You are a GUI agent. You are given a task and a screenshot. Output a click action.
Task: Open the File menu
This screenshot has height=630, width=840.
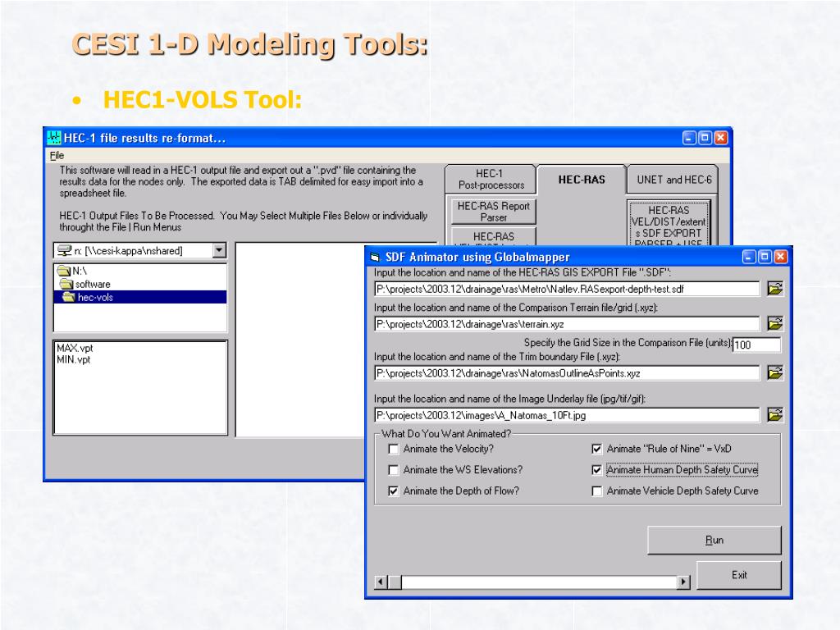57,155
